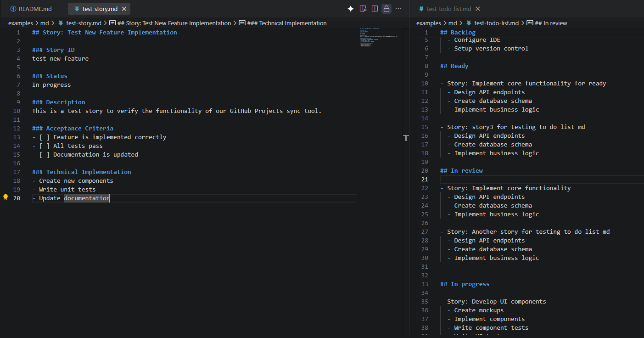Click the left editor's vertical scrollbar marker

point(406,138)
